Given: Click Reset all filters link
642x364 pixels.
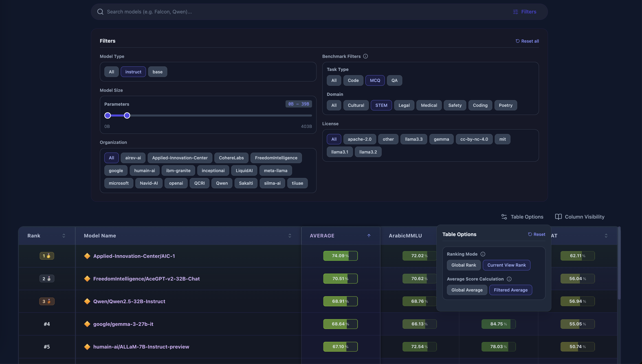Looking at the screenshot, I should pyautogui.click(x=527, y=41).
